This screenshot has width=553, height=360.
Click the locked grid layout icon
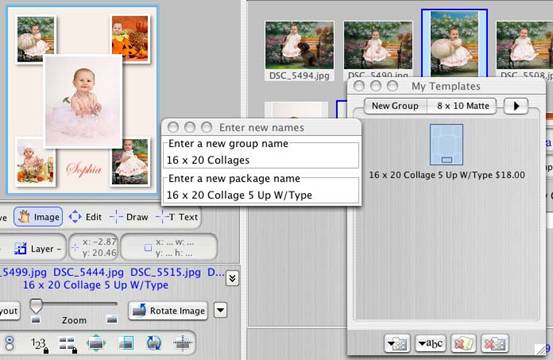point(67,344)
